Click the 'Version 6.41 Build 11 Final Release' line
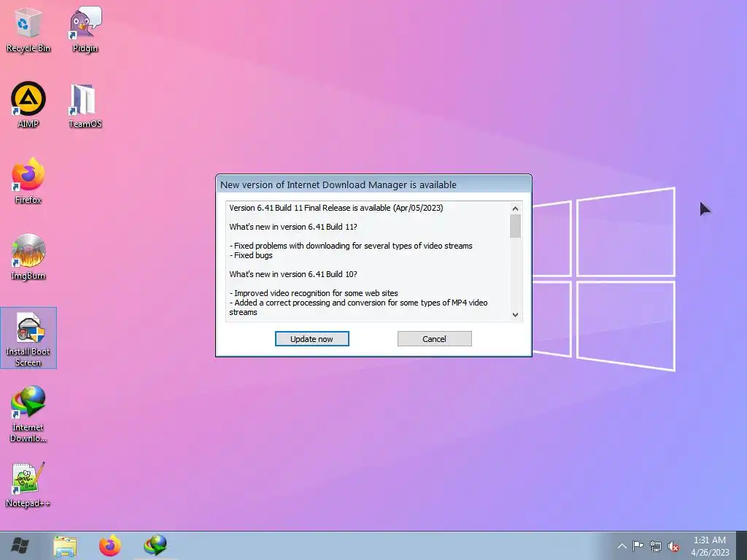This screenshot has height=560, width=747. coord(336,208)
